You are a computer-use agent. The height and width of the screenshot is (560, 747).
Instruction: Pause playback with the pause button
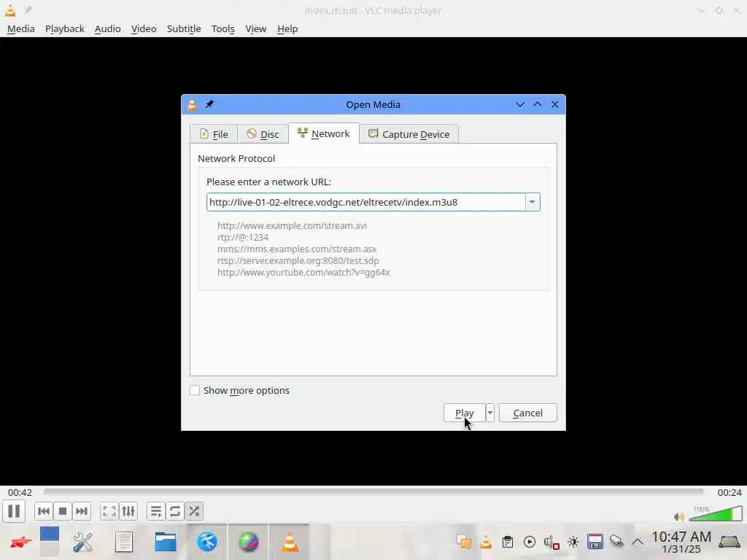[14, 511]
